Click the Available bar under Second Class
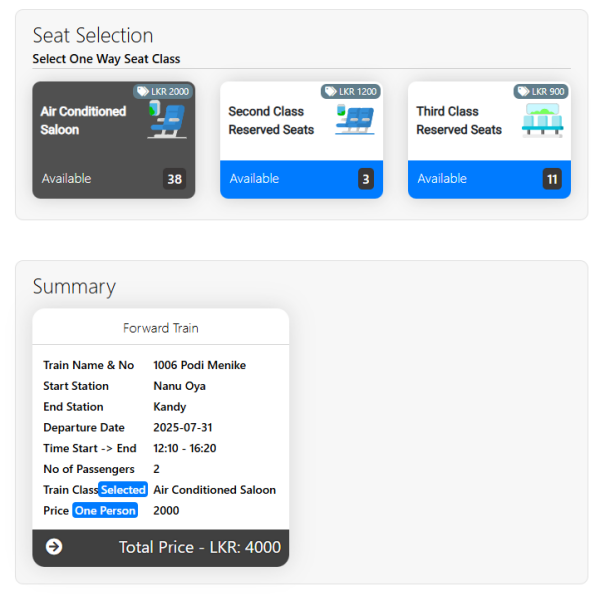The height and width of the screenshot is (601, 600). pos(301,179)
